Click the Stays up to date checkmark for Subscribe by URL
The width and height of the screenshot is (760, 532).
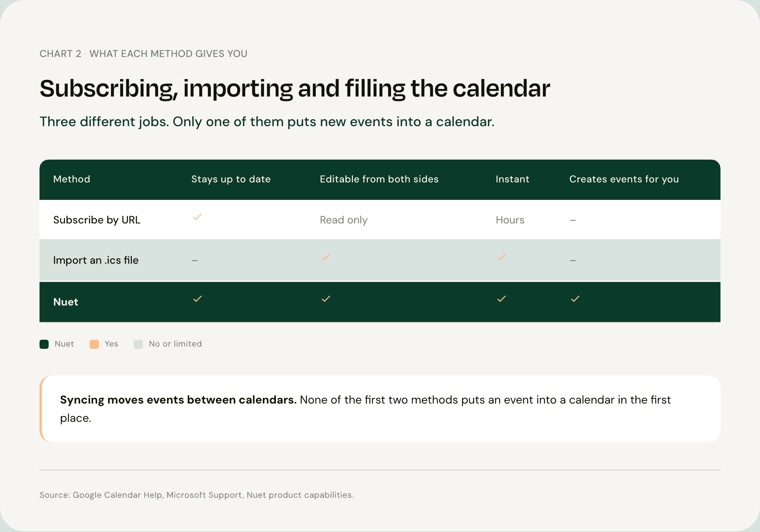point(198,217)
